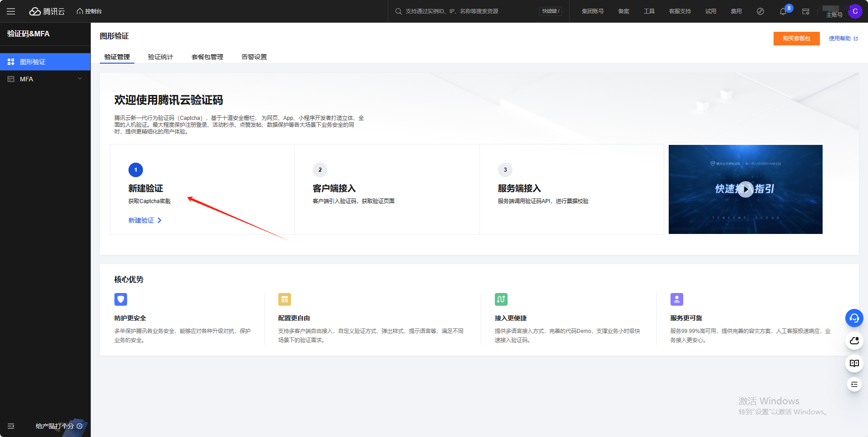Open the customer service headset float button
The image size is (868, 437).
pos(854,318)
